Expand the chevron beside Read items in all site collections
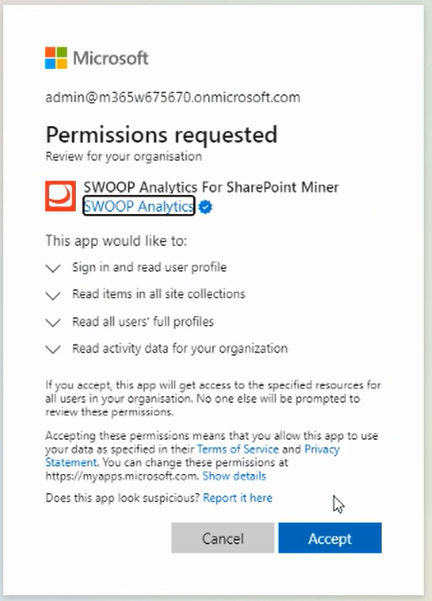Screen dimensions: 432x601 point(53,295)
